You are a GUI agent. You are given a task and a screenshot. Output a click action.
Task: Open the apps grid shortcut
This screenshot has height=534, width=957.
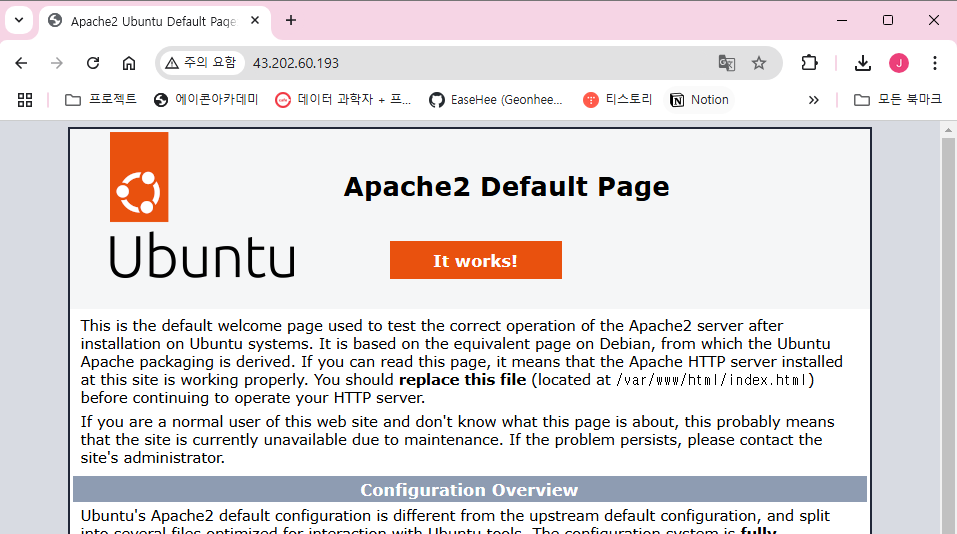25,99
